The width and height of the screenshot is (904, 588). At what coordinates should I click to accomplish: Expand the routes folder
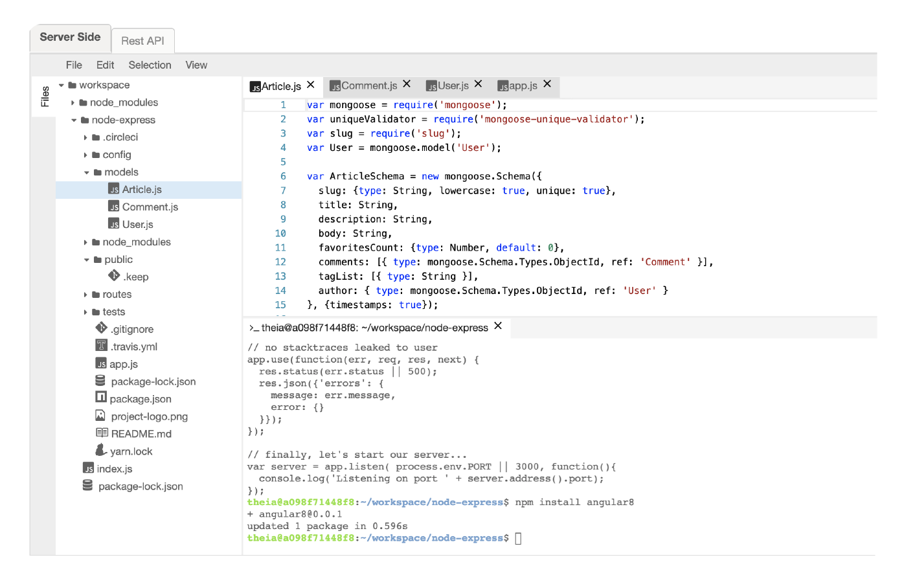click(85, 294)
